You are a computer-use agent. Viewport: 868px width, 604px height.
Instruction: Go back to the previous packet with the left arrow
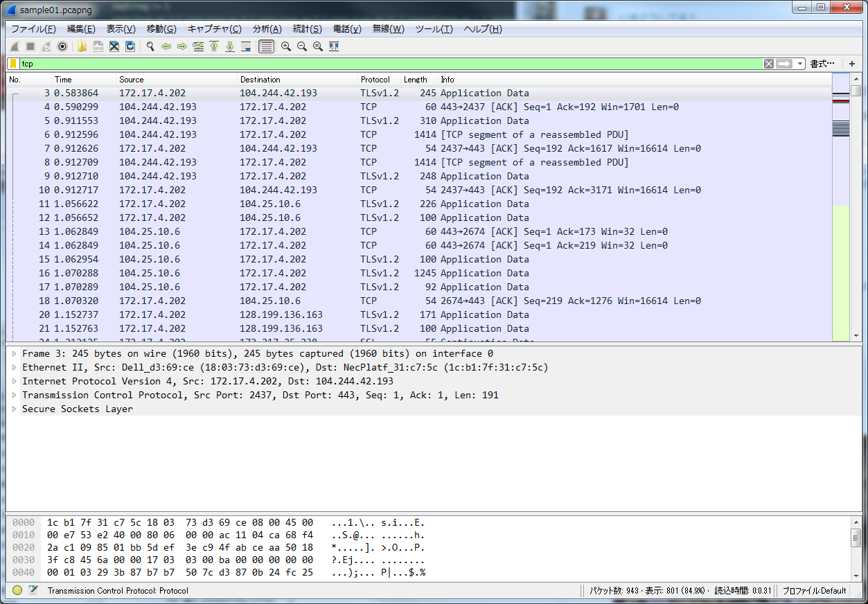(x=166, y=46)
